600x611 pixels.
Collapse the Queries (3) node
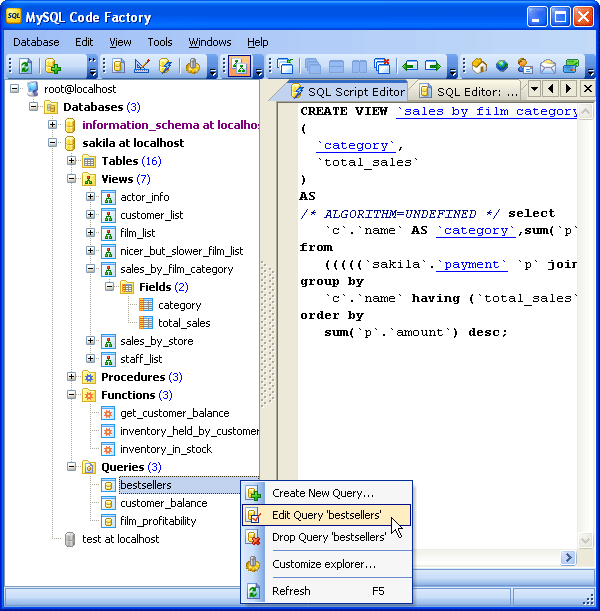tap(71, 466)
